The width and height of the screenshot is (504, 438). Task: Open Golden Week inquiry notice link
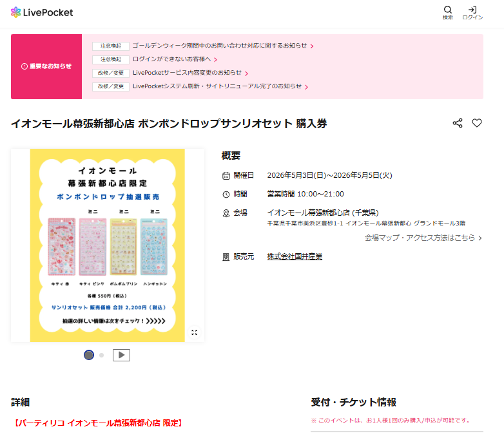coord(220,46)
